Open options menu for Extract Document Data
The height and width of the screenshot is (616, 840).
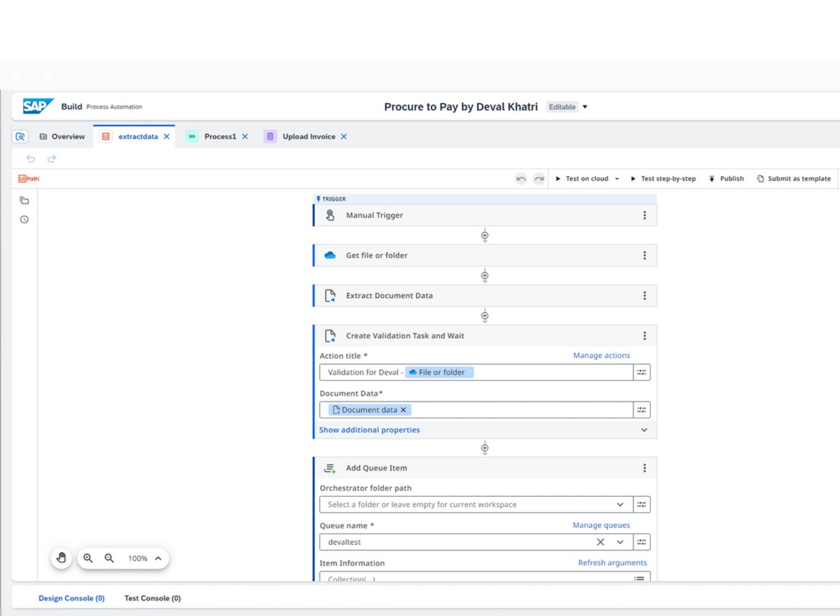645,296
